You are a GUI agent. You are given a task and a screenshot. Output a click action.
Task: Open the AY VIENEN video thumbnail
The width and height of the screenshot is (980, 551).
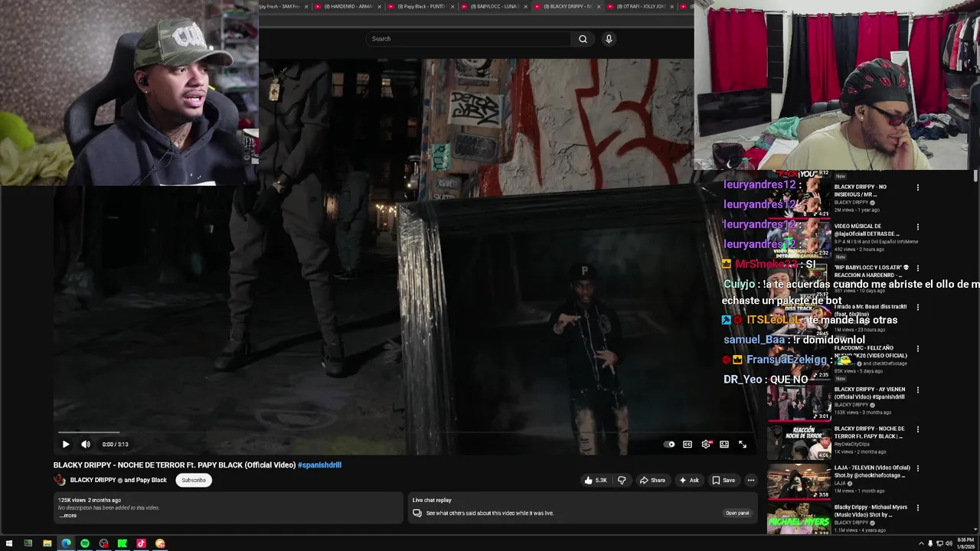pyautogui.click(x=799, y=403)
